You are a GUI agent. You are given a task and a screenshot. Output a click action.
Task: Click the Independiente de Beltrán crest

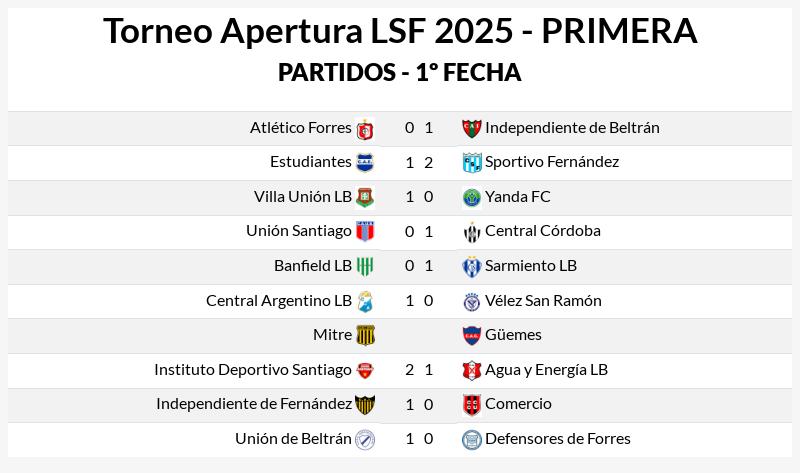[471, 129]
